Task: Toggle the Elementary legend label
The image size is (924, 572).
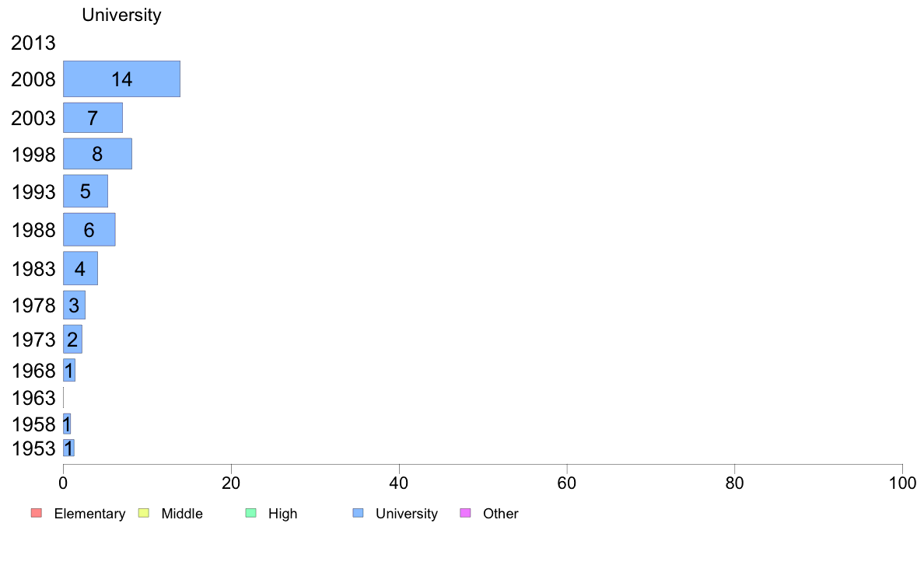Action: 89,514
